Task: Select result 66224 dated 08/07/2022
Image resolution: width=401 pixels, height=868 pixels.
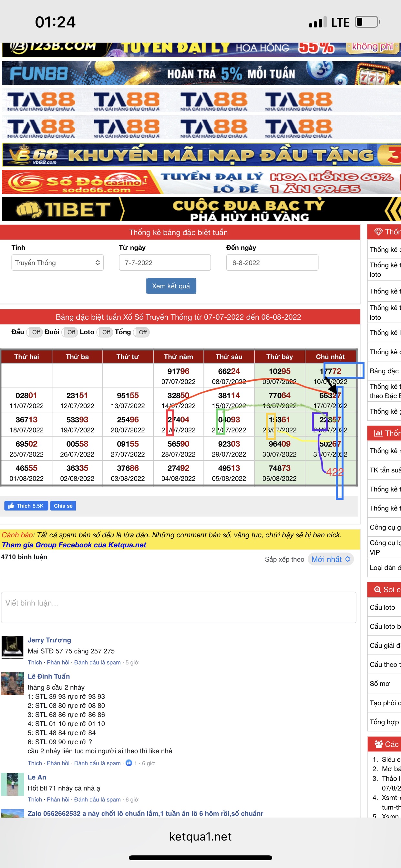Action: 229,376
